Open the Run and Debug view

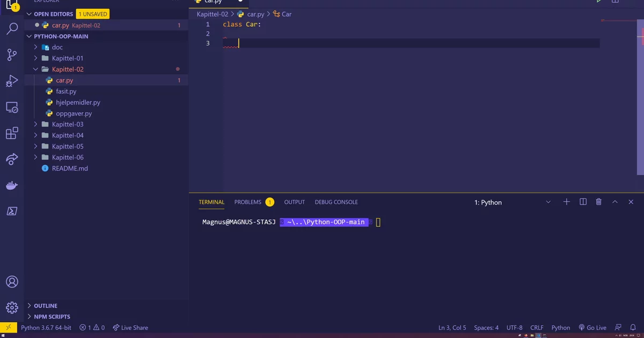[x=12, y=80]
